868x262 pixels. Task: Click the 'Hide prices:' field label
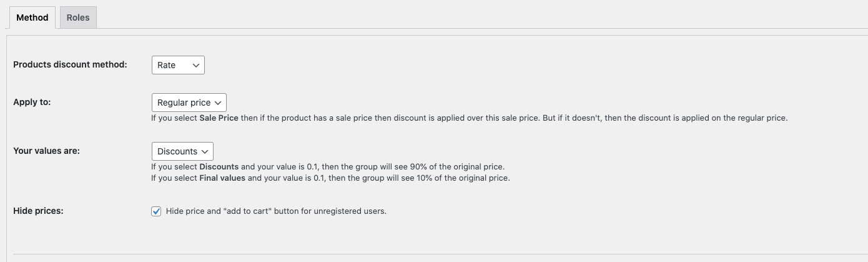click(38, 211)
